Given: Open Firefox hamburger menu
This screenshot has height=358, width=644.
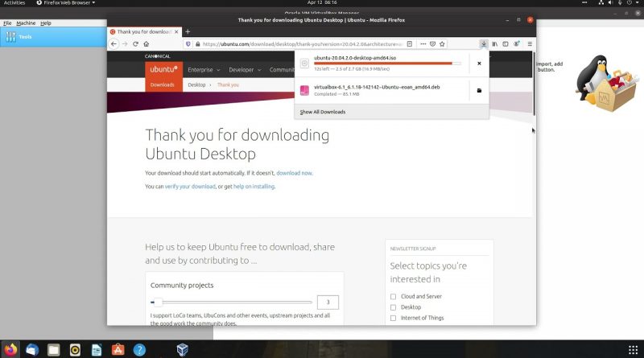Looking at the screenshot, I should 530,44.
